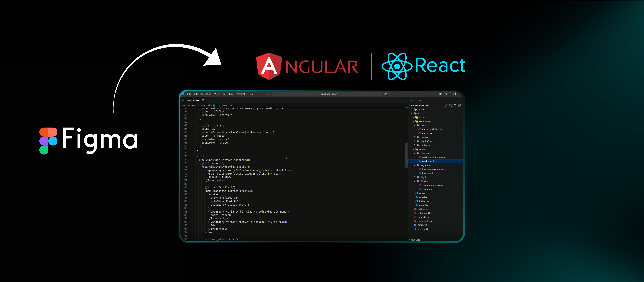Screen dimensions: 644x282
Task: Collapse the Students folder
Action: [x=436, y=181]
